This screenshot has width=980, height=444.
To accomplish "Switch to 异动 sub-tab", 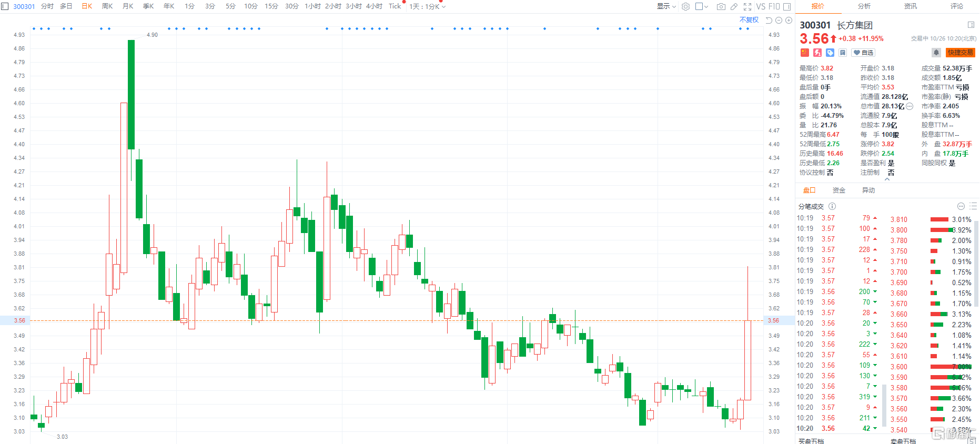I will pyautogui.click(x=868, y=190).
